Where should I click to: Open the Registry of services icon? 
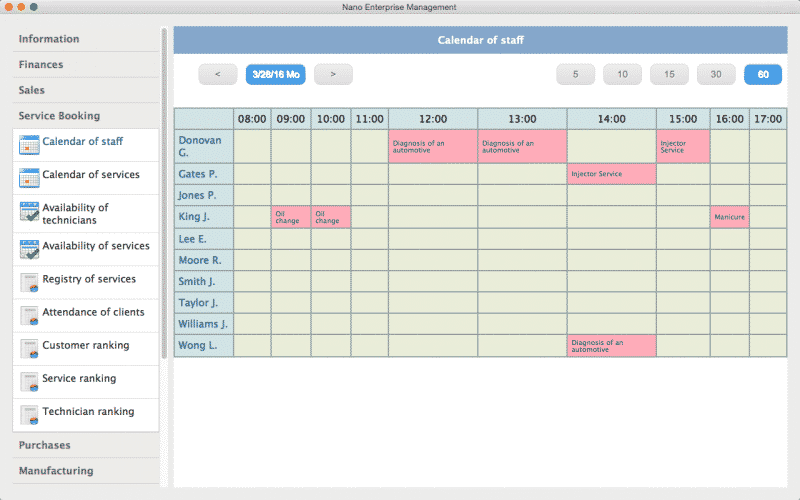click(x=29, y=282)
